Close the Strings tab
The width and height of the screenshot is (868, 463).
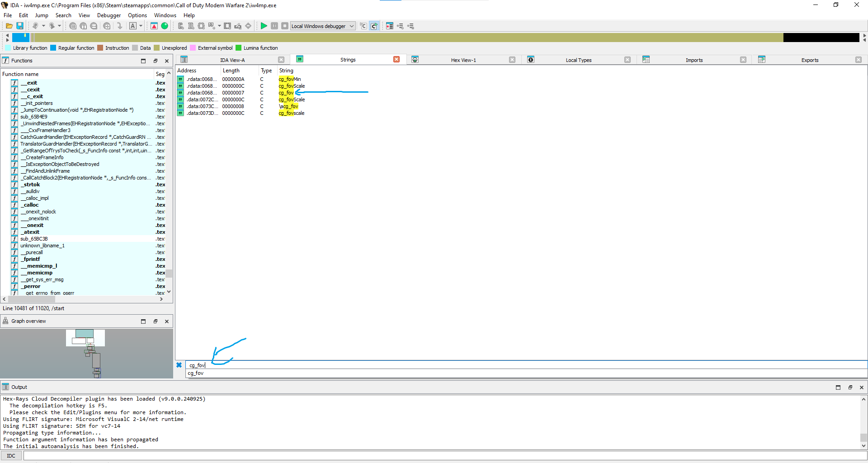396,59
